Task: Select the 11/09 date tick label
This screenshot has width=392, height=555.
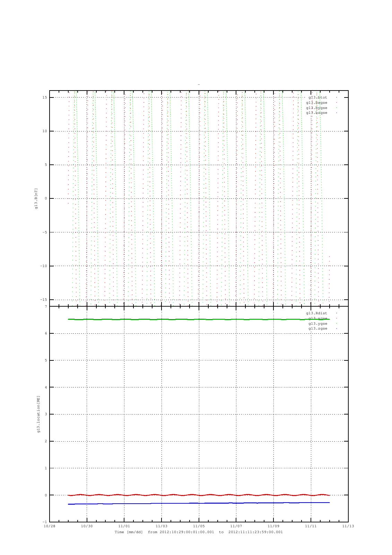Action: [273, 526]
